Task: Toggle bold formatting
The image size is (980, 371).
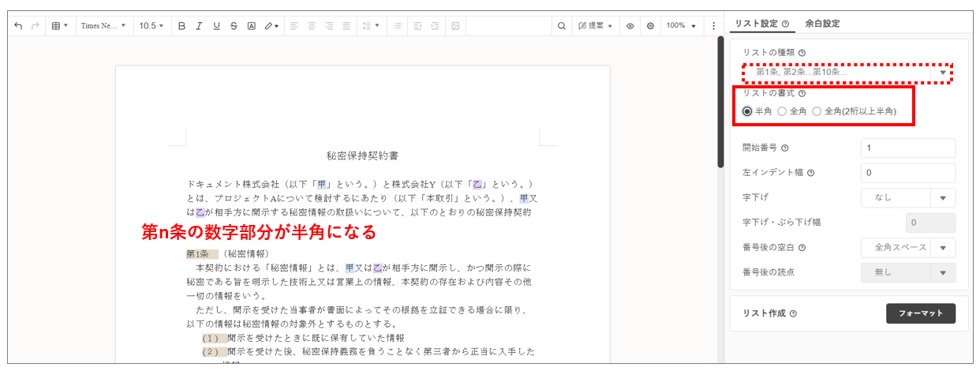Action: (x=181, y=26)
